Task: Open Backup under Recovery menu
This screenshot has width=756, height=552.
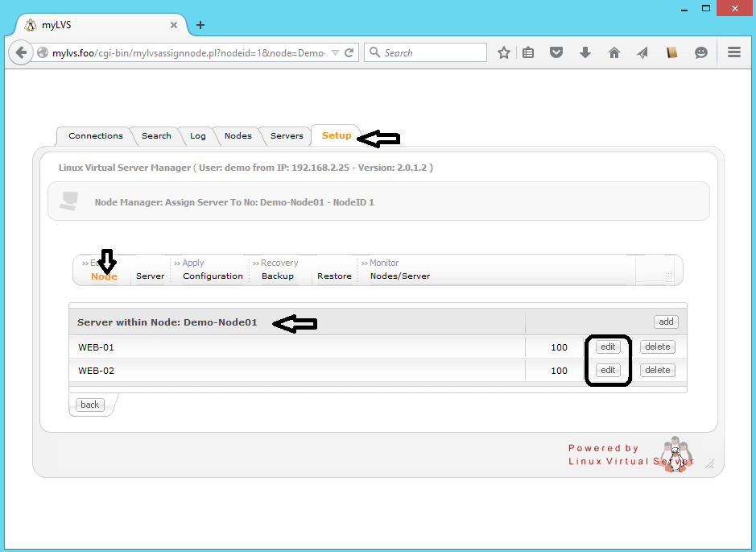Action: (277, 276)
